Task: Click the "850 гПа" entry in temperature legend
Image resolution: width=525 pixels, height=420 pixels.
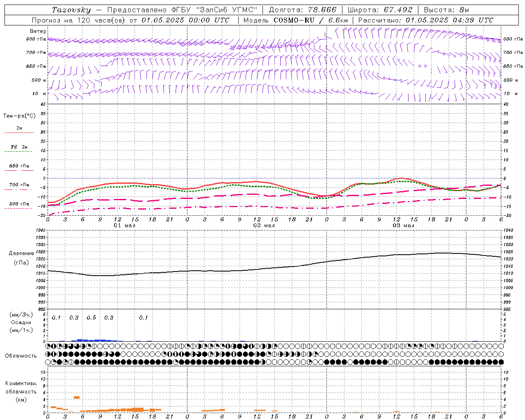Action: tap(19, 166)
